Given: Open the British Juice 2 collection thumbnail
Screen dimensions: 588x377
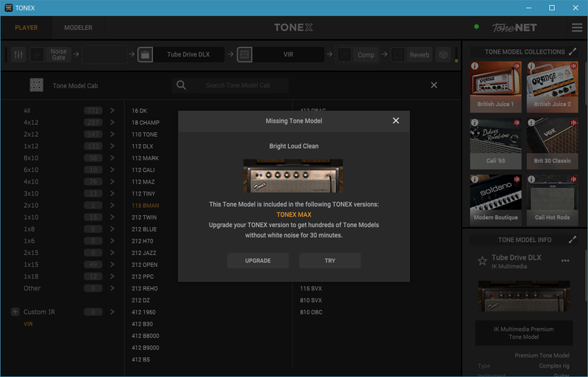Looking at the screenshot, I should (x=552, y=87).
